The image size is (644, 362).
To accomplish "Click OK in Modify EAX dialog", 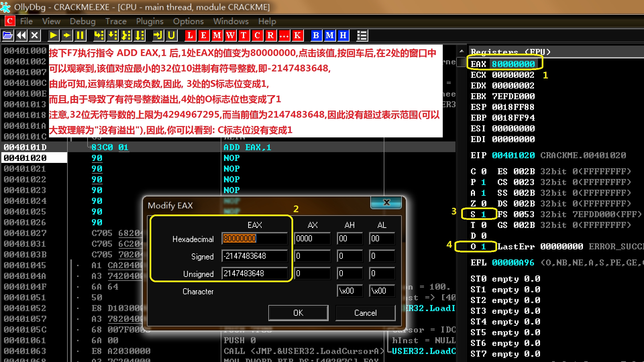I will [x=298, y=313].
